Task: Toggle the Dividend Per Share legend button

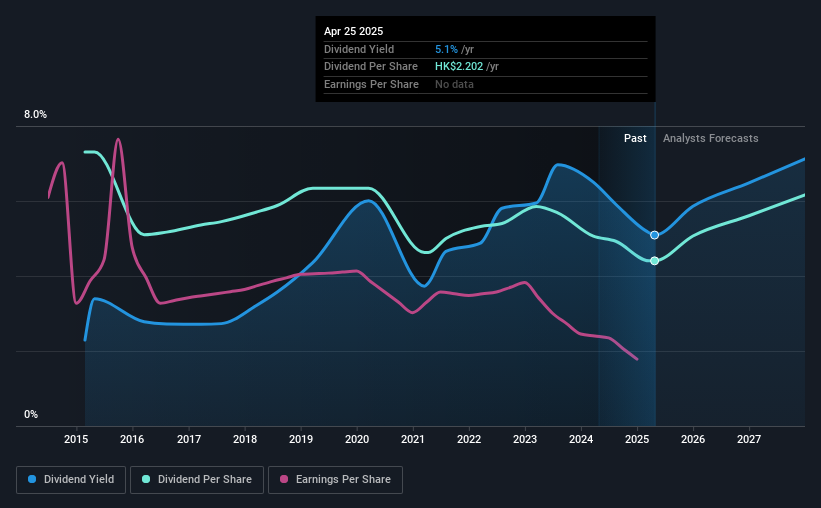Action: pyautogui.click(x=197, y=480)
